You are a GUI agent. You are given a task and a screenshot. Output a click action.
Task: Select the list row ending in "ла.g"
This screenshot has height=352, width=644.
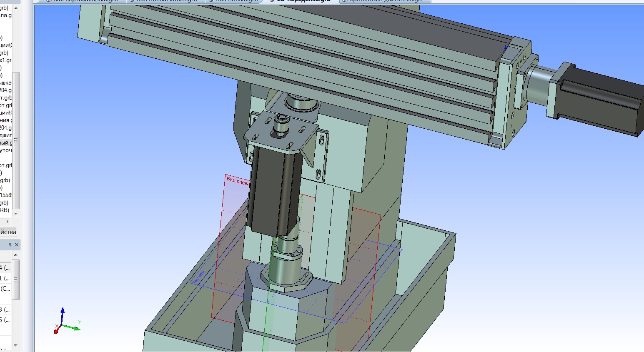click(6, 15)
